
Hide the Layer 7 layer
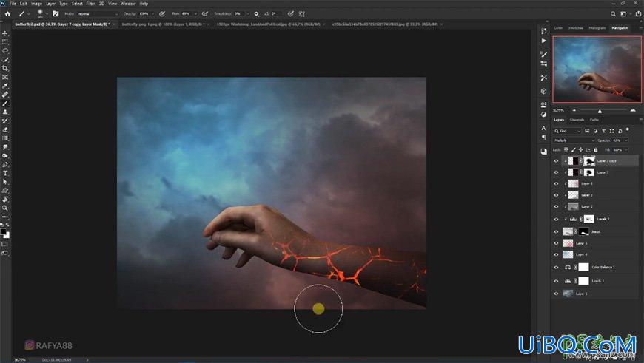(x=556, y=172)
